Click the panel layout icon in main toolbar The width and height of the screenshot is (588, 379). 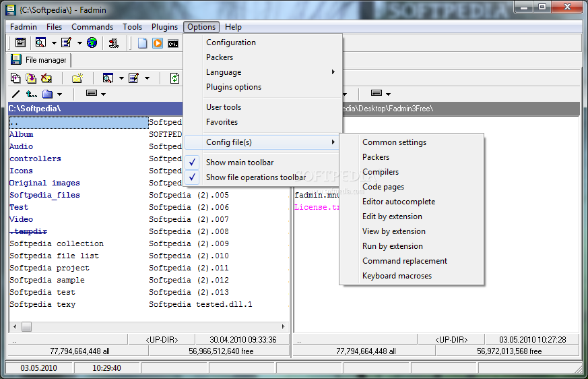20,42
